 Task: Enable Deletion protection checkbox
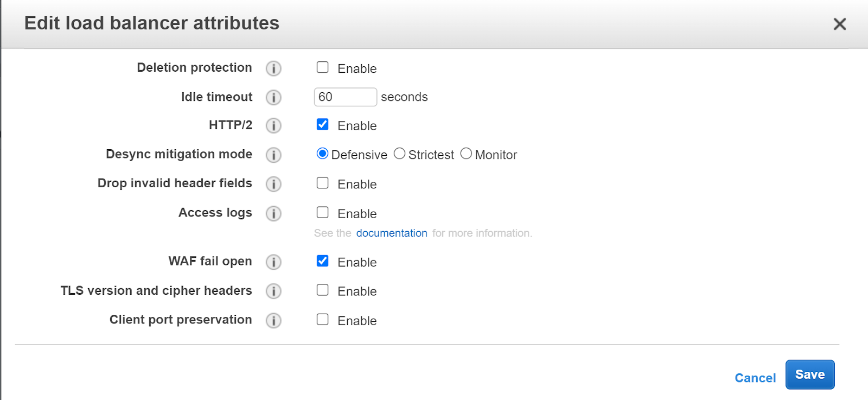[x=323, y=67]
